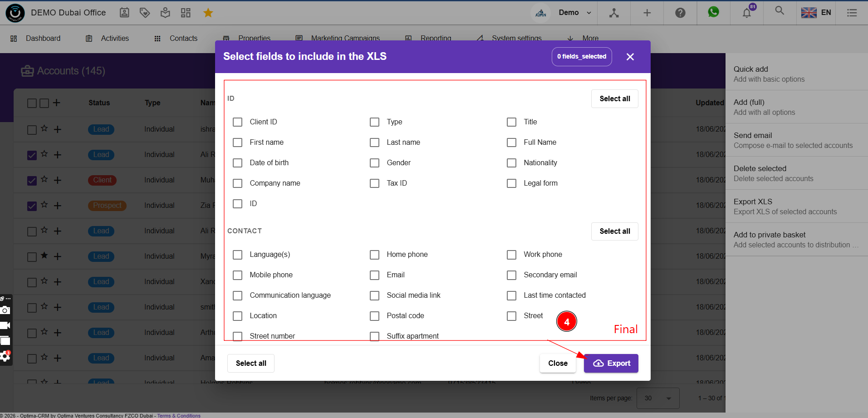Open the WhatsApp icon in the header

(x=713, y=12)
